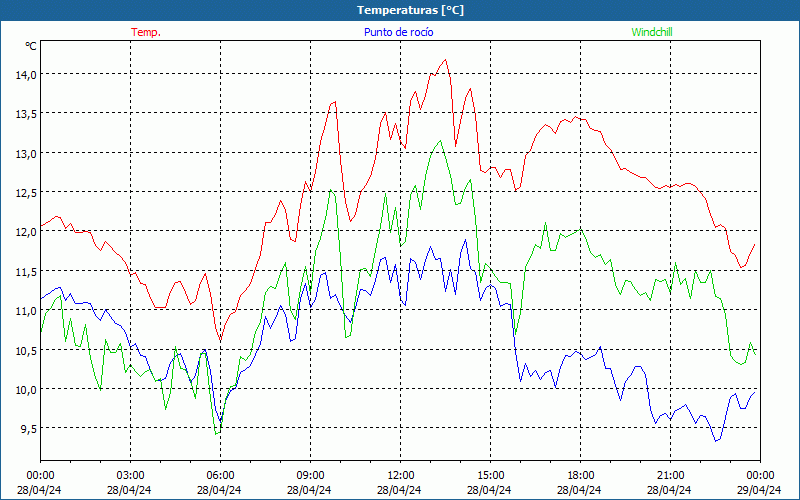The image size is (800, 500).
Task: Click the 12:00 time axis label
Action: (x=401, y=476)
